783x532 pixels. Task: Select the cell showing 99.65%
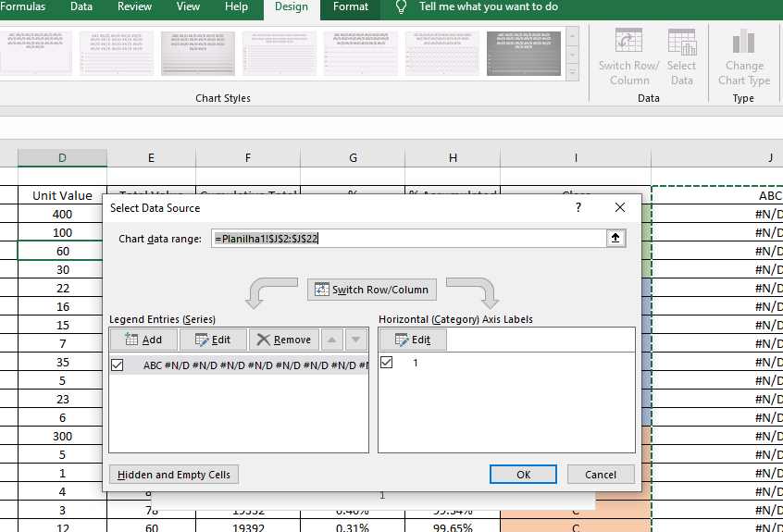click(x=453, y=526)
